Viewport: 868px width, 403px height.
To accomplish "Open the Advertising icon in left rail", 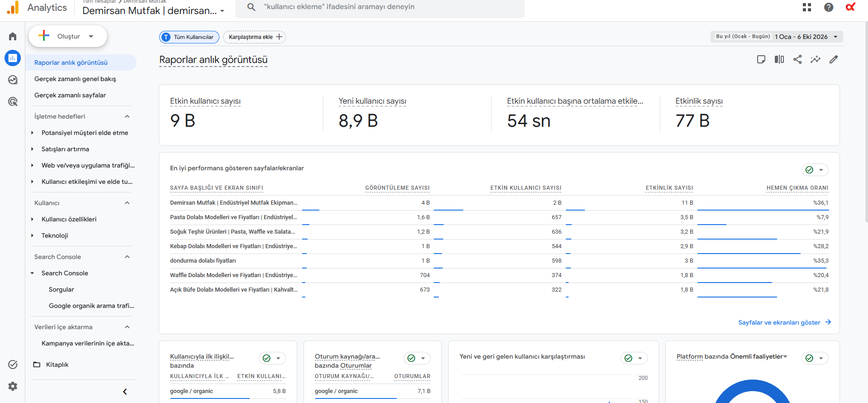I will [x=13, y=101].
